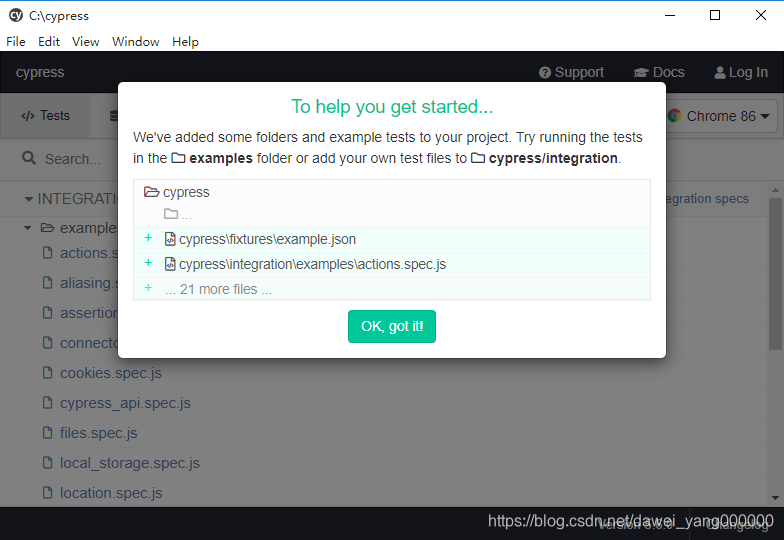Viewport: 784px width, 540px height.
Task: Click the Cypress app icon in title bar
Action: (x=16, y=16)
